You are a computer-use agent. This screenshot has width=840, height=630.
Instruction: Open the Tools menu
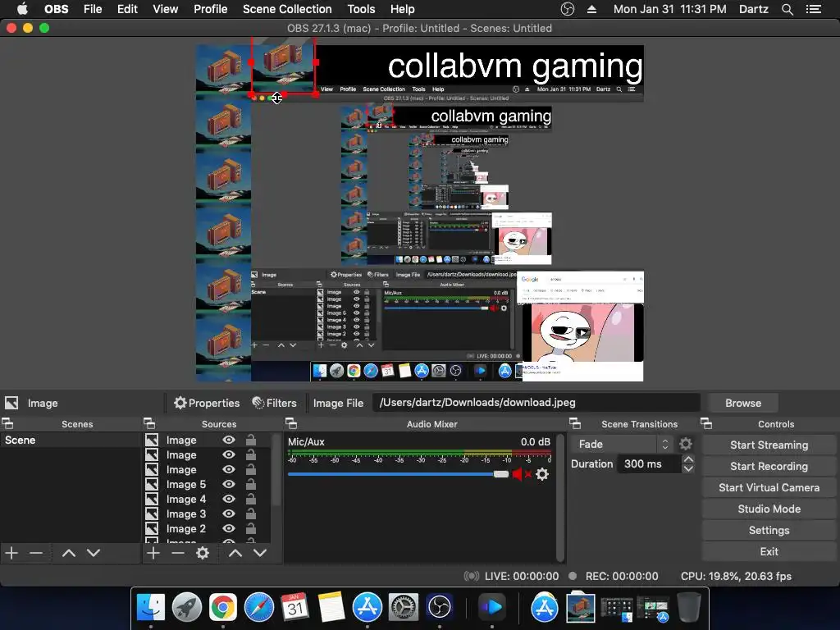tap(361, 9)
